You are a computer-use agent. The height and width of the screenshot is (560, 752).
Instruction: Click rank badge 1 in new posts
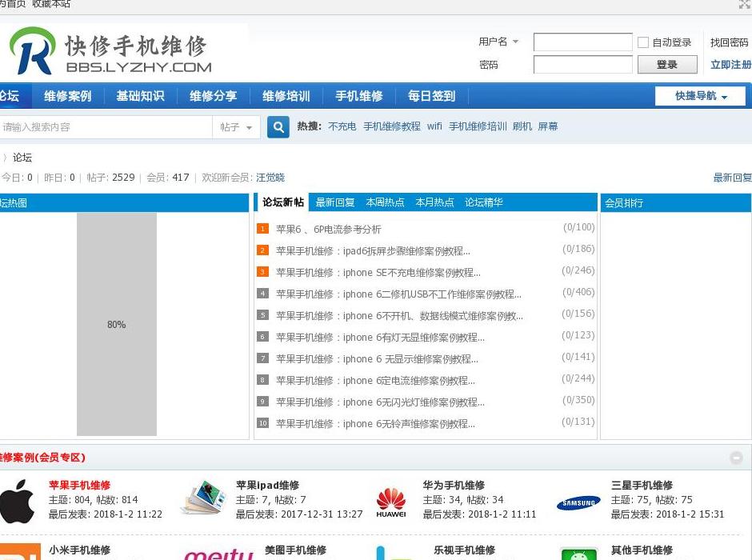click(262, 229)
